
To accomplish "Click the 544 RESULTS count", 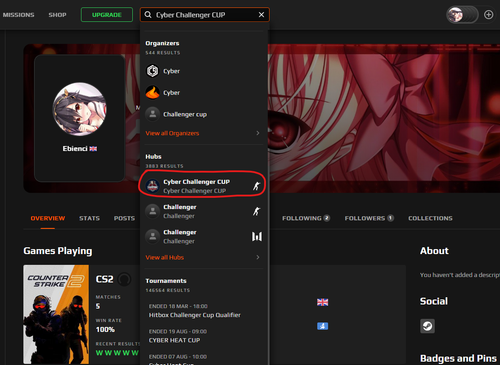I will click(x=163, y=53).
